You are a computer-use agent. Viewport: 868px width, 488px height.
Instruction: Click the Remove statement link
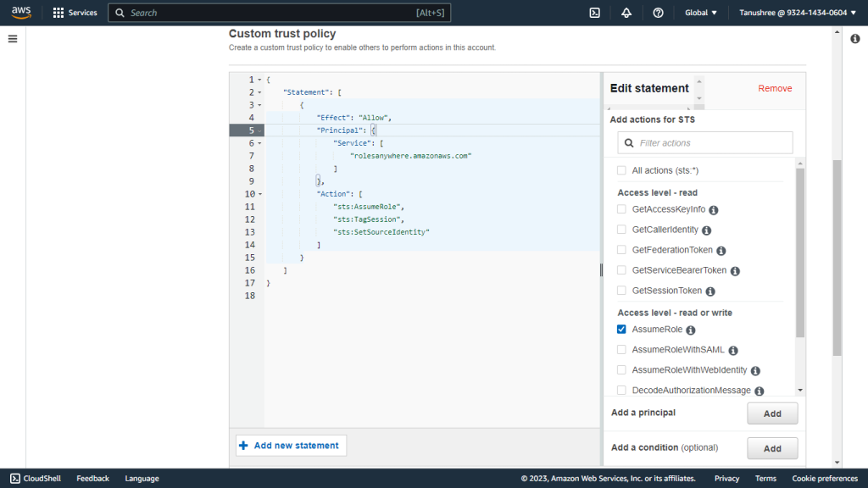click(x=775, y=88)
